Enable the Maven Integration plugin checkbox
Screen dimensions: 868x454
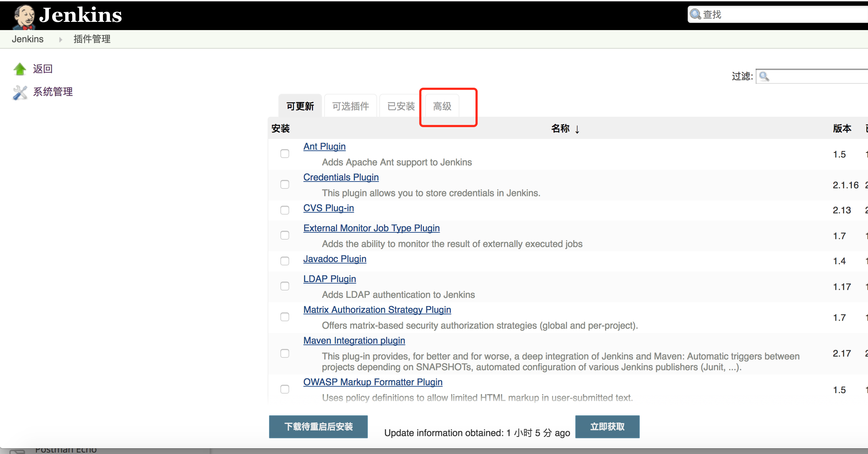[x=285, y=353]
